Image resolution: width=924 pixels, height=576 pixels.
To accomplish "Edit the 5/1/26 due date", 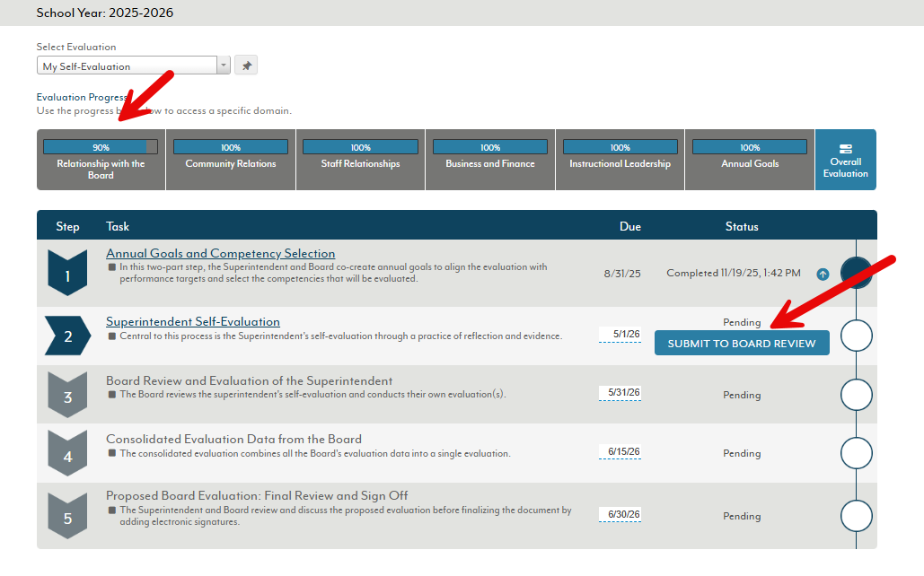I will click(x=620, y=334).
